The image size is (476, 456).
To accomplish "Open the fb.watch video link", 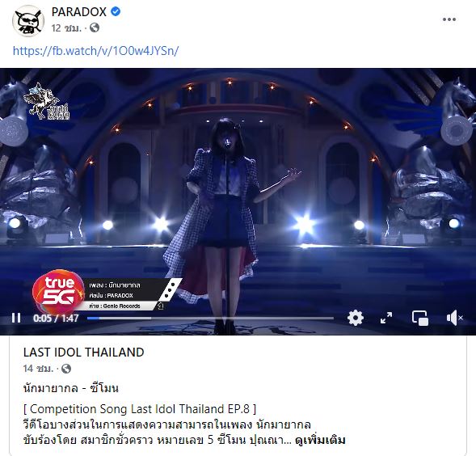I will (x=95, y=50).
